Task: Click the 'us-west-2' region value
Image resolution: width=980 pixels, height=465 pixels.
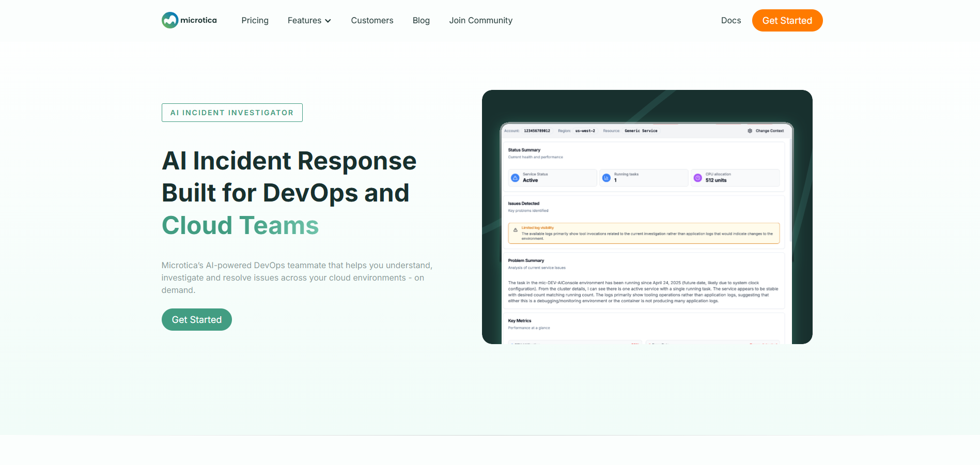Action: coord(585,131)
